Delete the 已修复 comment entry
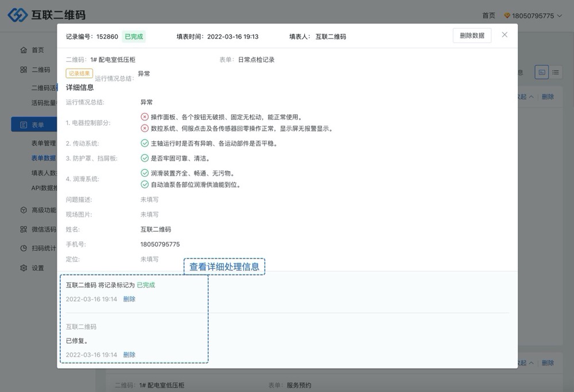 point(129,355)
